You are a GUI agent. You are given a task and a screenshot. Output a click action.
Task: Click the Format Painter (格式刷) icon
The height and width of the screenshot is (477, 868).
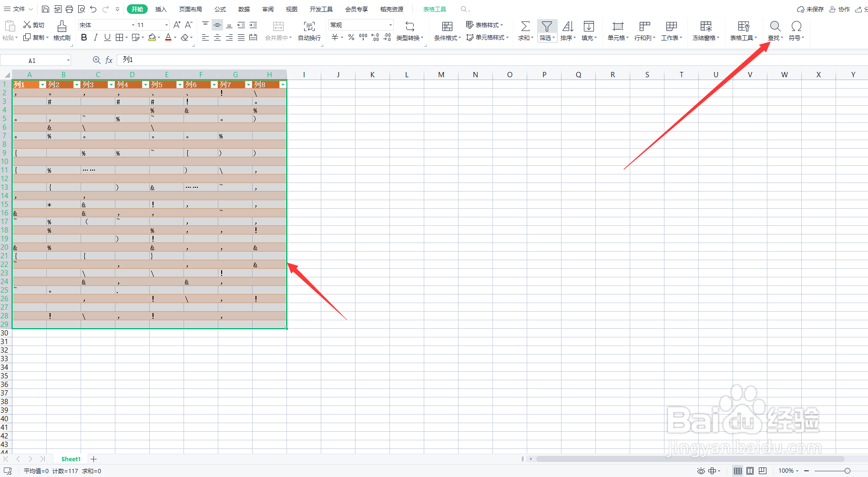[61, 26]
